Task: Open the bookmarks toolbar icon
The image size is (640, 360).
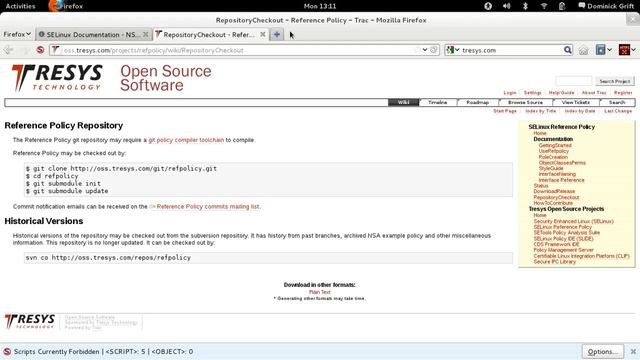Action: point(600,50)
